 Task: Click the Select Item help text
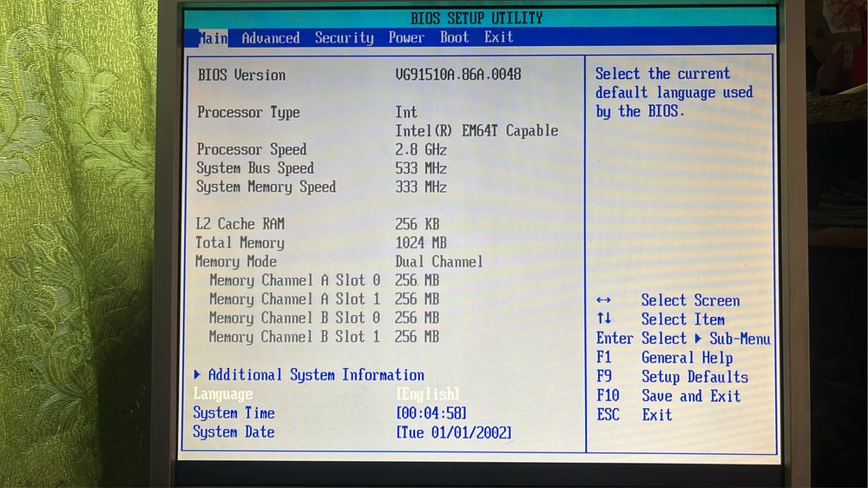(683, 320)
